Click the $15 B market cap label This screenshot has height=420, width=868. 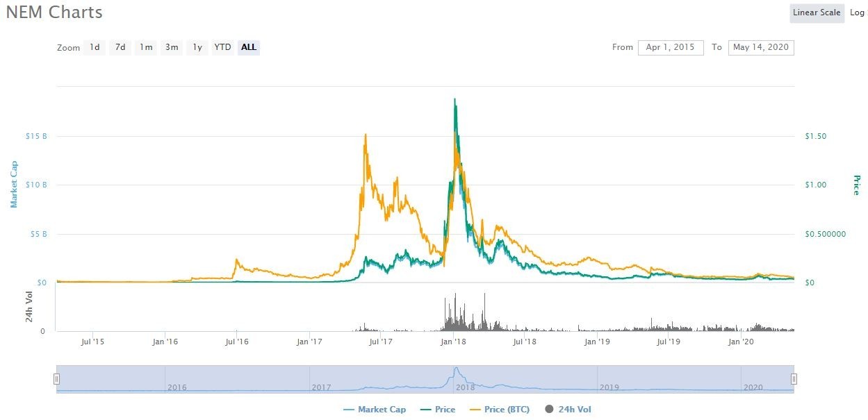[x=35, y=136]
